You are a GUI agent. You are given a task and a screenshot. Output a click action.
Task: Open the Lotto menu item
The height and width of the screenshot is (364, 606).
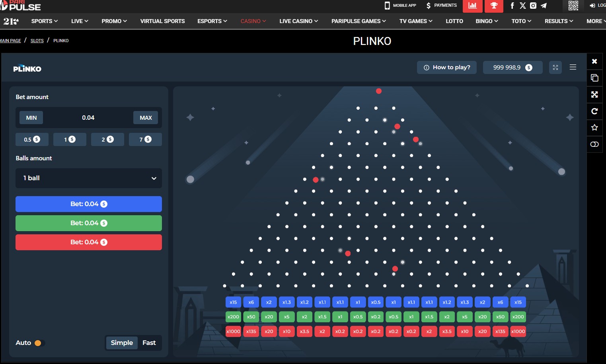tap(454, 21)
